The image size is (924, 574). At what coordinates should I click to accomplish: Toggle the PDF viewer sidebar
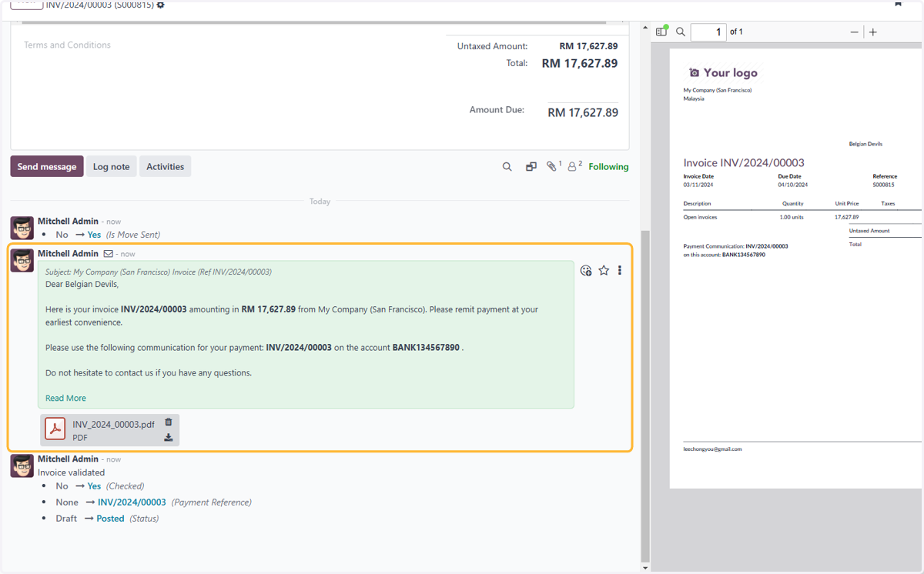click(661, 32)
